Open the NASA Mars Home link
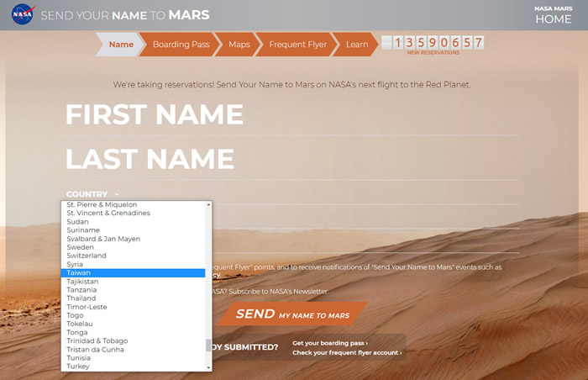 click(553, 15)
